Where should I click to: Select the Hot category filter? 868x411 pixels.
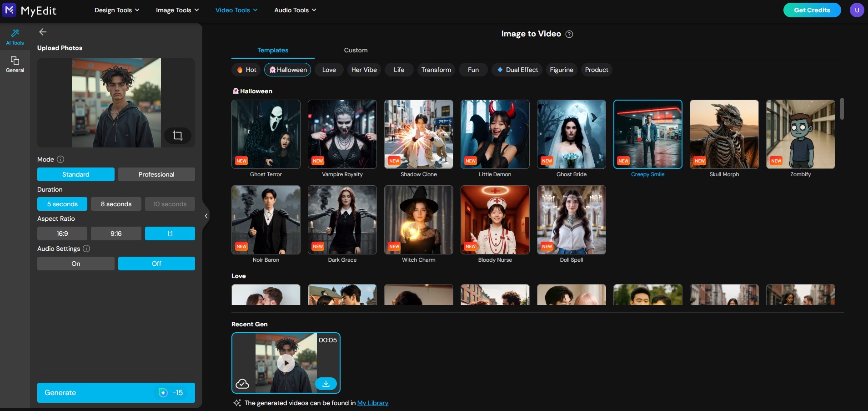click(246, 70)
